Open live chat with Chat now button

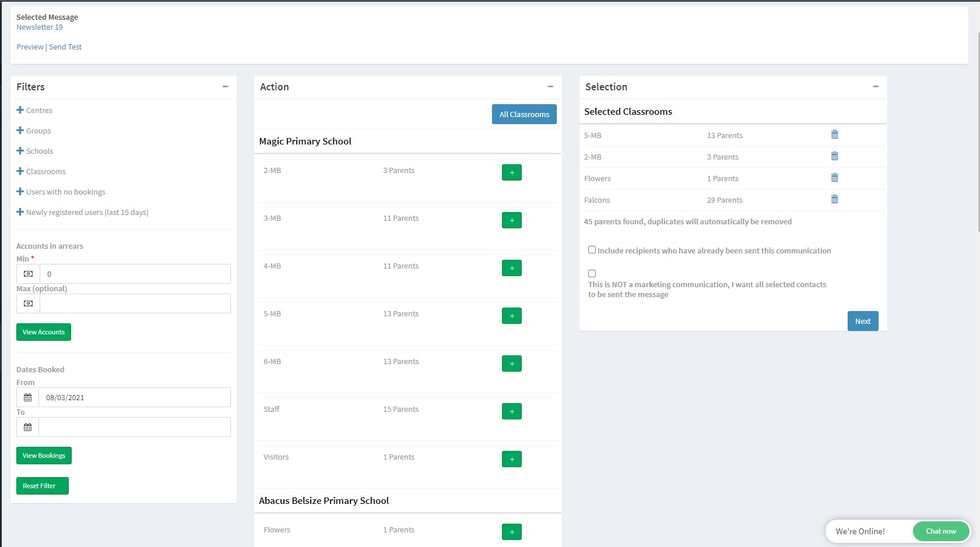[x=940, y=531]
